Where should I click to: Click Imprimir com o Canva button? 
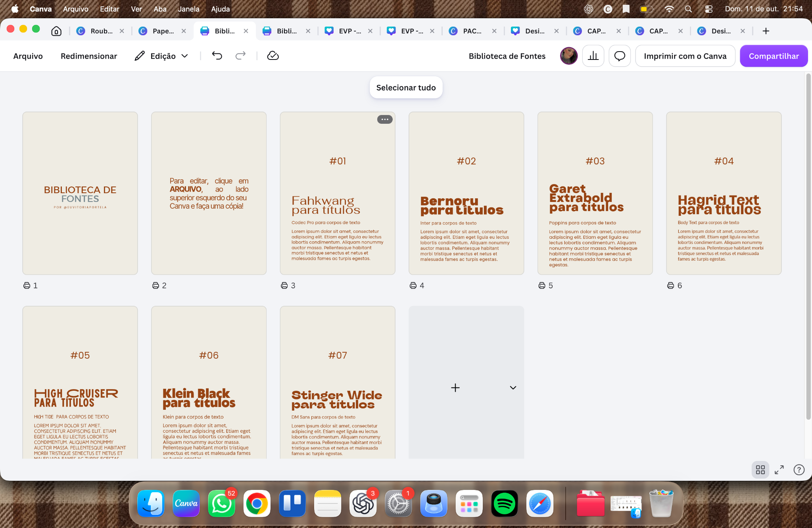pyautogui.click(x=685, y=56)
